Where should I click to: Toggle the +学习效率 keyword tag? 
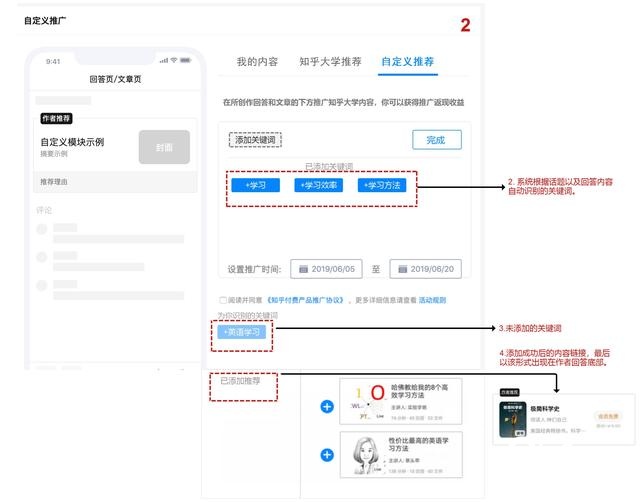pos(319,185)
